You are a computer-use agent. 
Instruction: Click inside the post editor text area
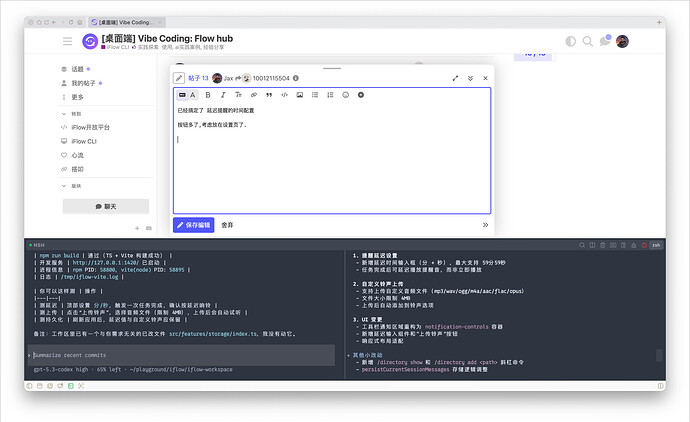tap(332, 170)
